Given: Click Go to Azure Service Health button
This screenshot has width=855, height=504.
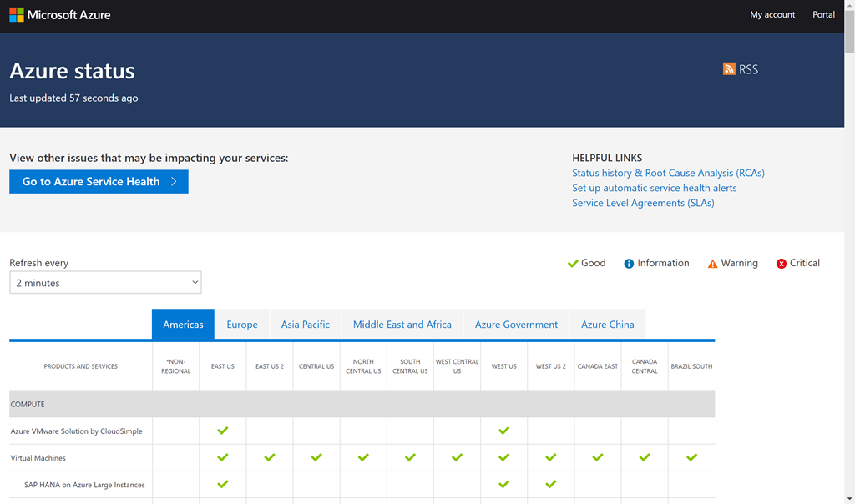Looking at the screenshot, I should pos(99,182).
